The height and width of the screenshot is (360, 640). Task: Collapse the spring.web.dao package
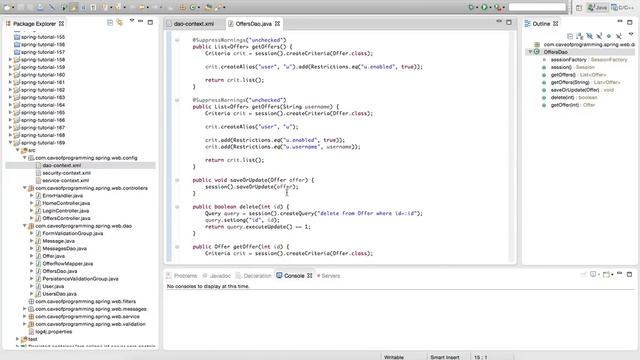coord(24,226)
